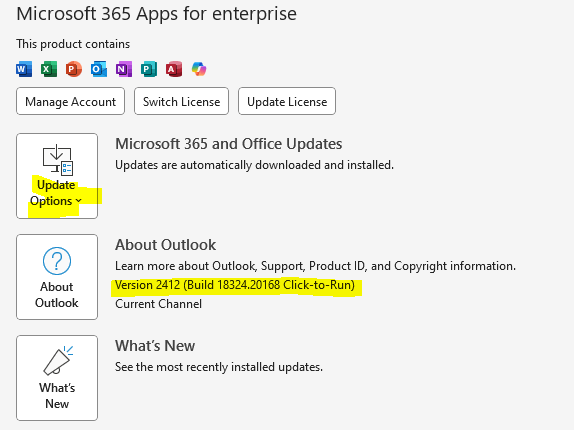Open the About Outlook button
Image resolution: width=574 pixels, height=430 pixels.
coord(57,277)
